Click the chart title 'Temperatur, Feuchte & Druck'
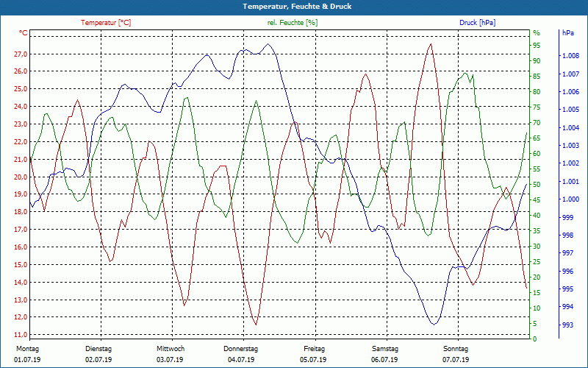Viewport: 588px width, 368px height. 297,7
